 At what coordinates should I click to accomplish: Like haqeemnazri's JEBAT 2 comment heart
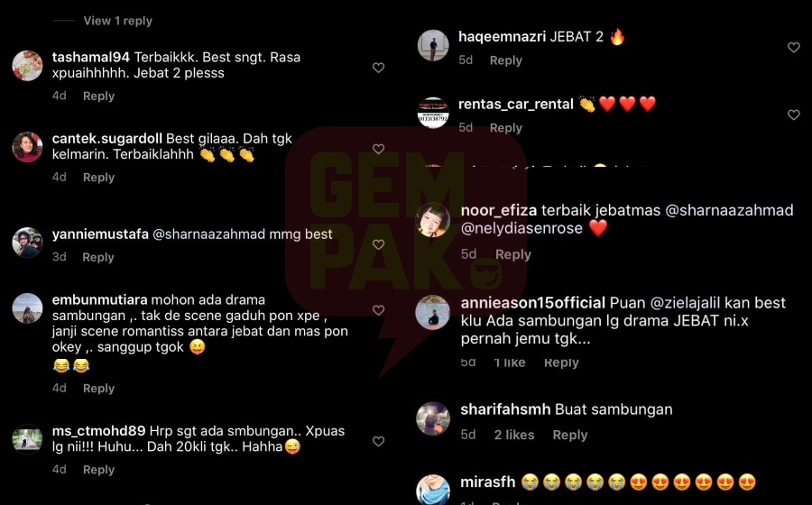(x=794, y=48)
